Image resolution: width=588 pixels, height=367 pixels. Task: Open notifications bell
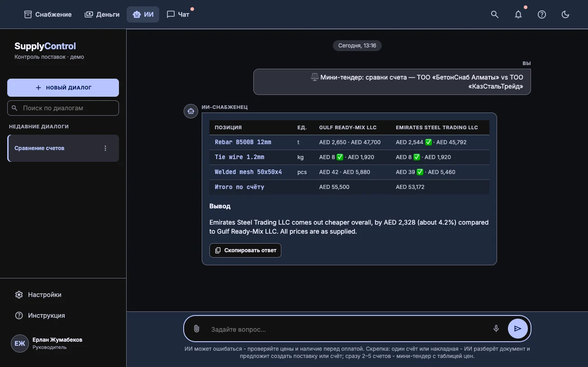click(x=518, y=14)
